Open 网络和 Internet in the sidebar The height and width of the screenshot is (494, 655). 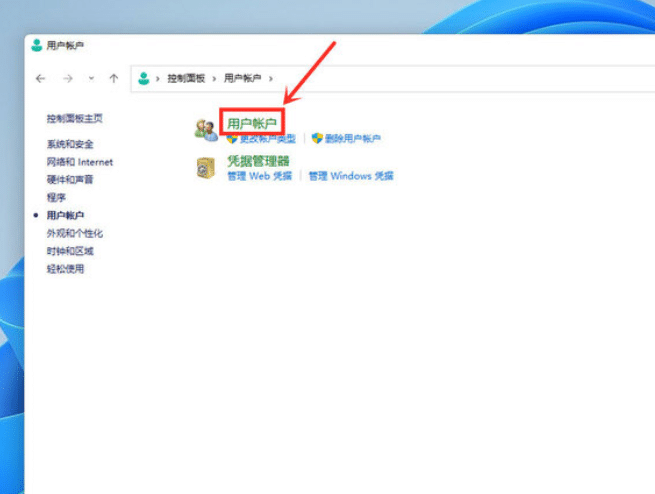point(80,162)
